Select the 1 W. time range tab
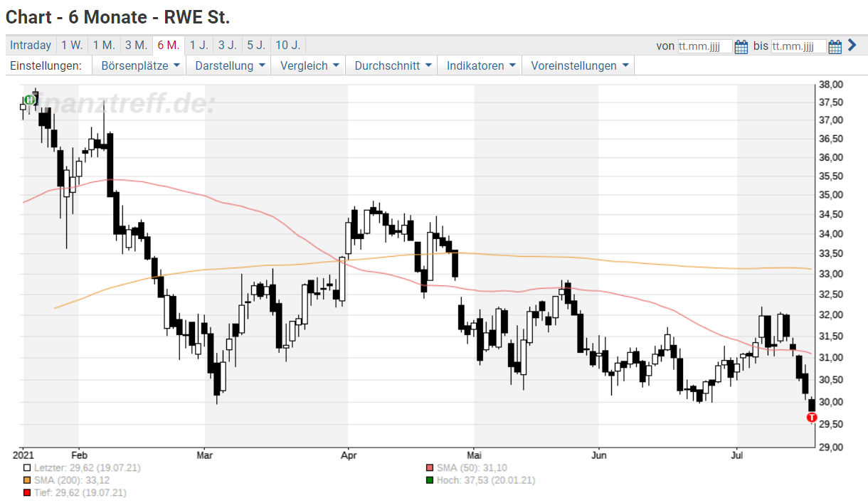The width and height of the screenshot is (868, 503). point(72,45)
